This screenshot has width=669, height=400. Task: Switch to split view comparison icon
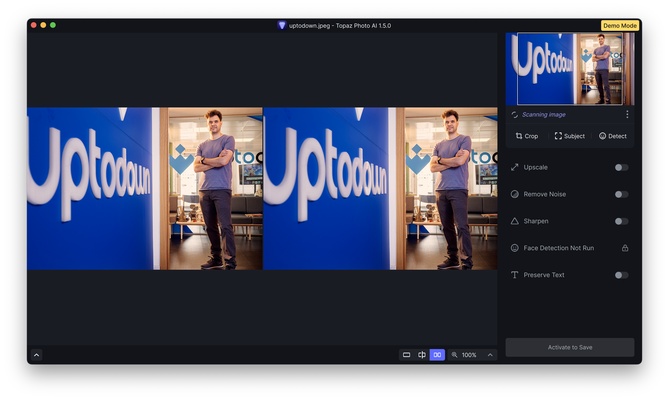422,355
